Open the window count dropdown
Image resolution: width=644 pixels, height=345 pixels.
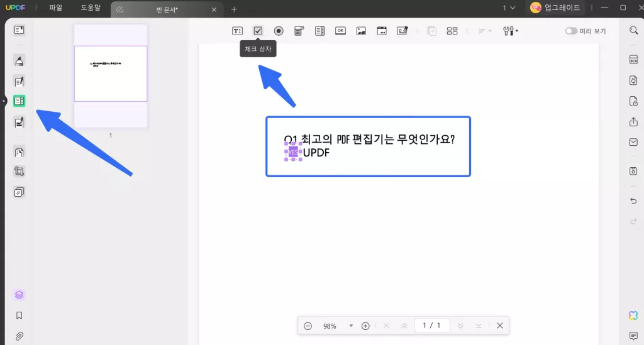tap(509, 8)
